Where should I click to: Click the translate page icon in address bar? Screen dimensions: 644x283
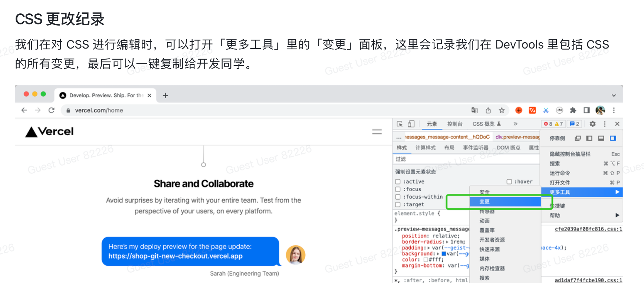[x=474, y=110]
